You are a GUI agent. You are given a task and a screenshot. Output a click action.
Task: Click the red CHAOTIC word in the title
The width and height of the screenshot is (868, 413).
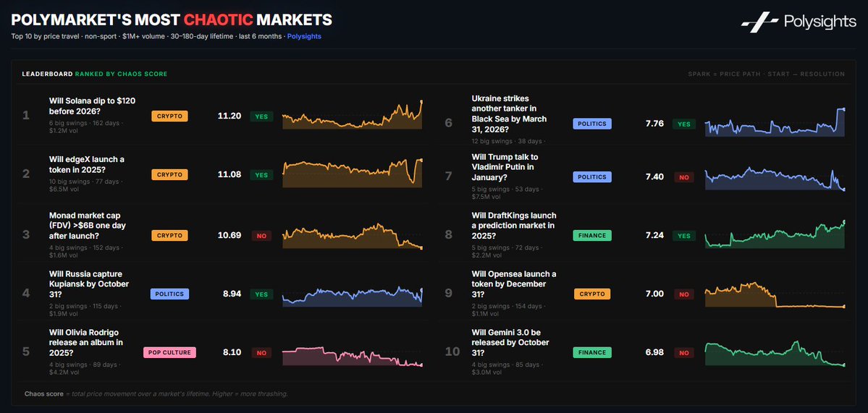[218, 21]
